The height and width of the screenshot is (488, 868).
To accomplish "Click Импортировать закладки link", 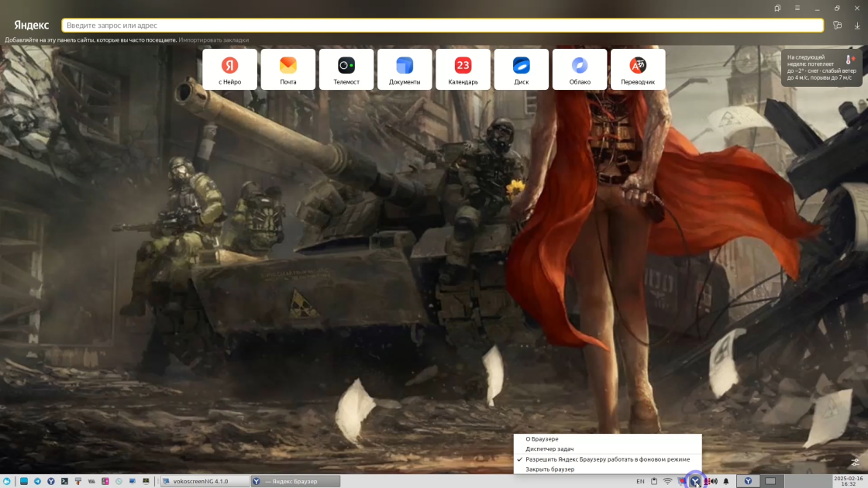I will tap(214, 40).
